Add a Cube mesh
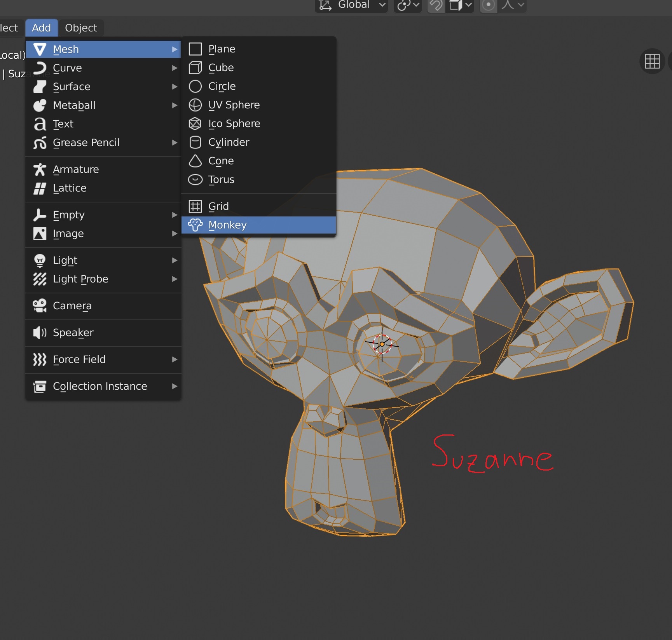The width and height of the screenshot is (672, 640). pos(258,68)
